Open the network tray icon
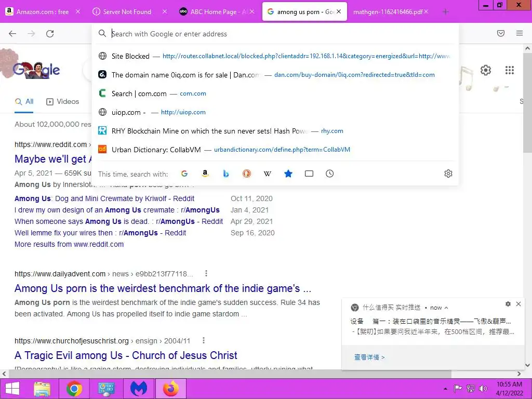This screenshot has height=399, width=532. pos(471,389)
